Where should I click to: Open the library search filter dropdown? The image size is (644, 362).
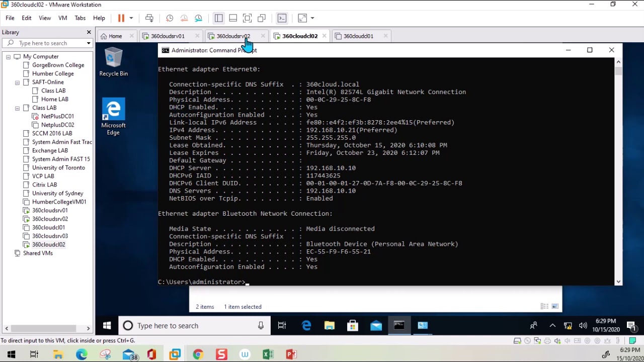point(89,43)
